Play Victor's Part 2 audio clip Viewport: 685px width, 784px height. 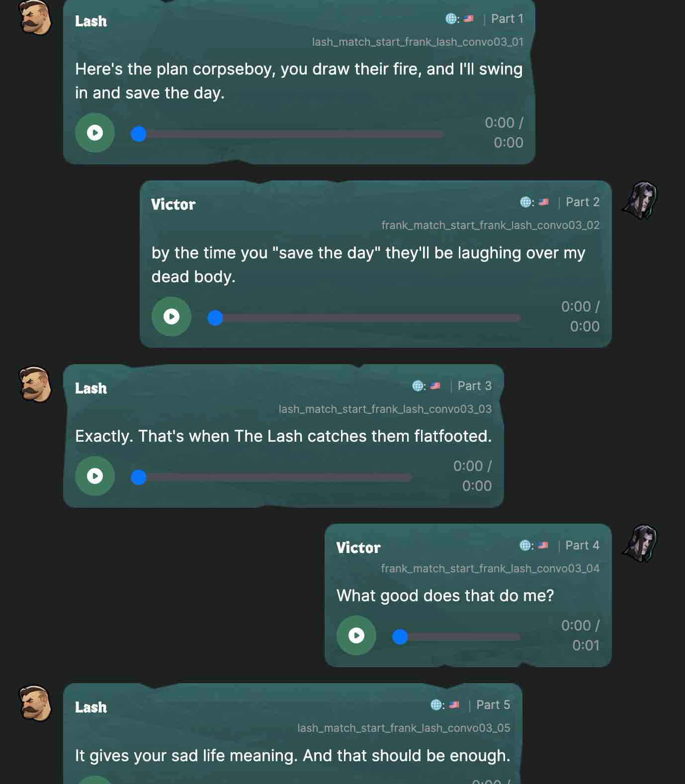pos(171,316)
